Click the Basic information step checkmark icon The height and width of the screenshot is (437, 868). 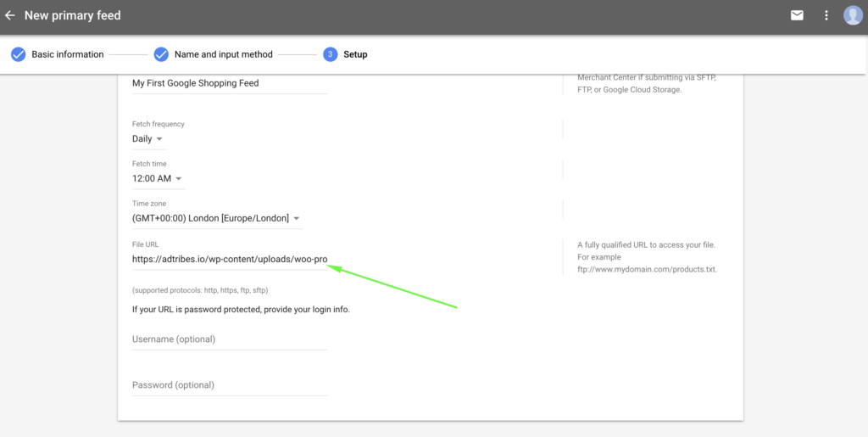tap(18, 54)
